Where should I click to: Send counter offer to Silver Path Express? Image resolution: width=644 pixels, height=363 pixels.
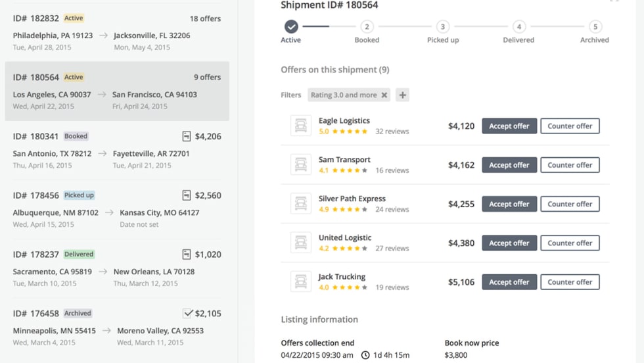click(x=570, y=204)
